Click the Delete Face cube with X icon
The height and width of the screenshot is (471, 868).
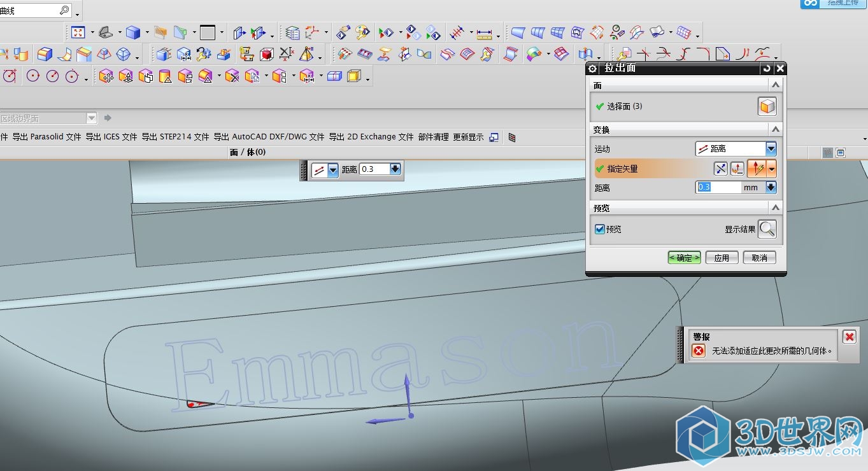(232, 76)
